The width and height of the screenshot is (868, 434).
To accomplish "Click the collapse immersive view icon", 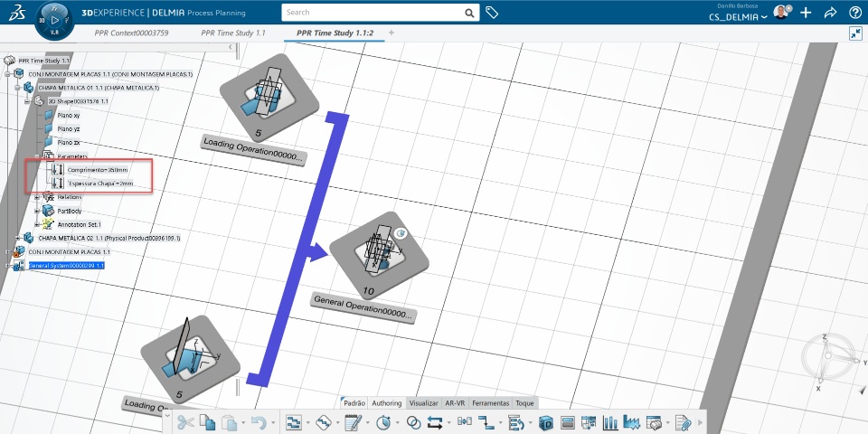I will click(x=855, y=33).
